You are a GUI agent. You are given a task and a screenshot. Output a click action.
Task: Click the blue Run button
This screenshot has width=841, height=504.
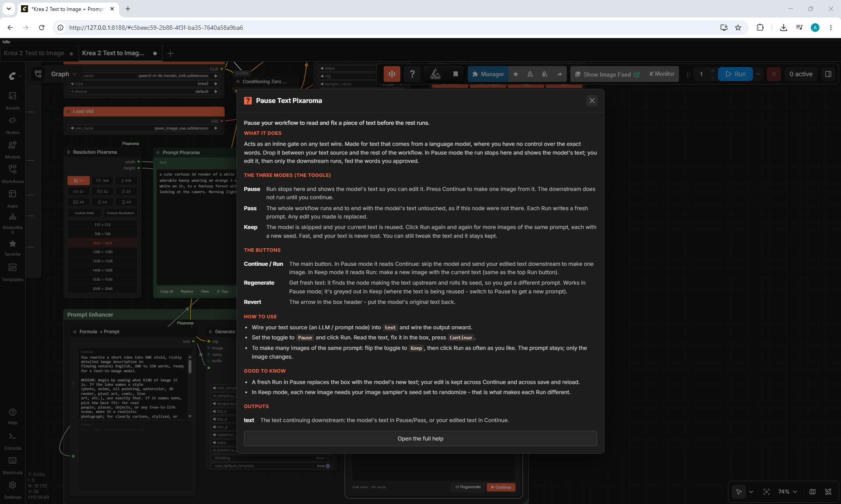[x=735, y=74]
